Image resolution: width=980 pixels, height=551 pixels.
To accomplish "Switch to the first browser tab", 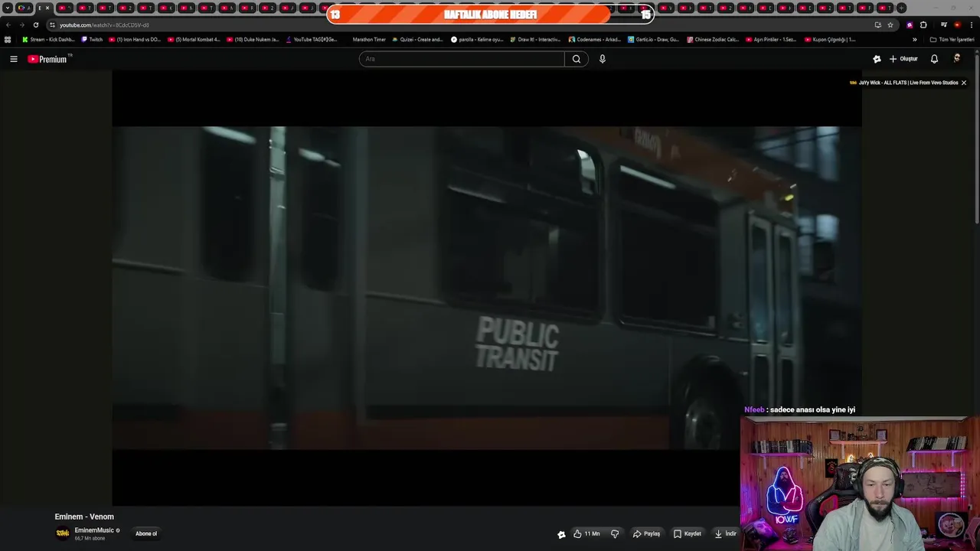I will click(23, 8).
